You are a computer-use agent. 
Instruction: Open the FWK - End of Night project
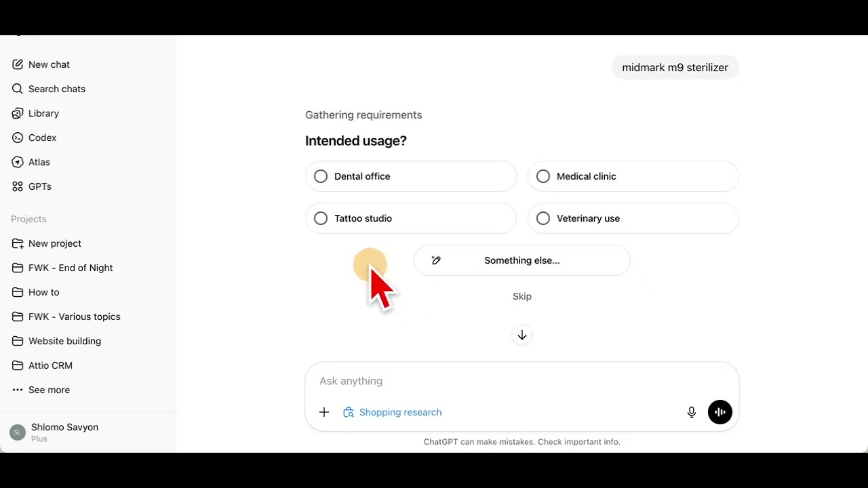coord(71,268)
